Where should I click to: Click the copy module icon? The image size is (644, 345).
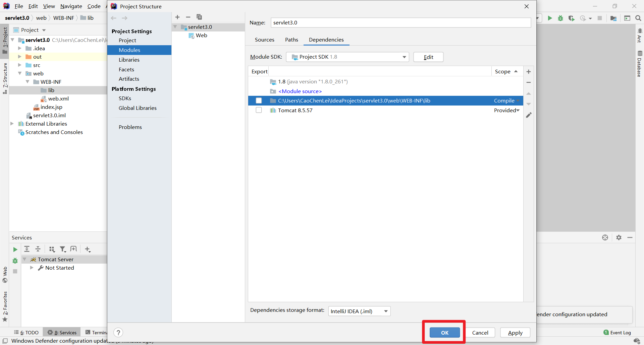(x=199, y=17)
